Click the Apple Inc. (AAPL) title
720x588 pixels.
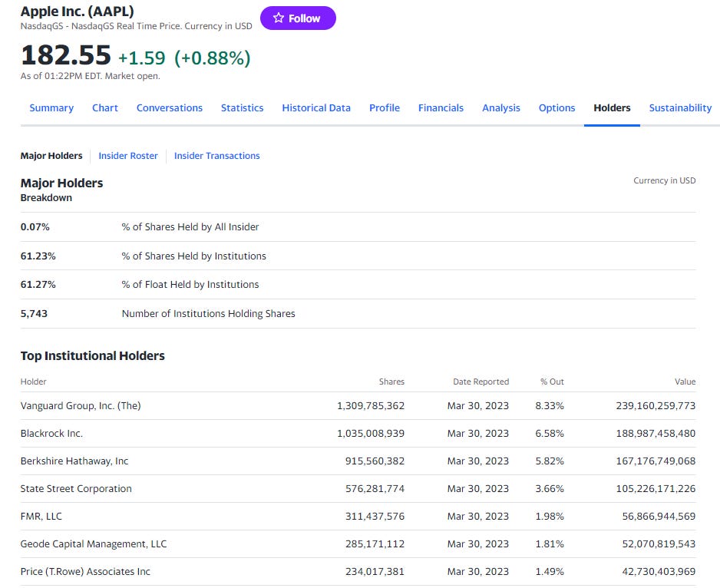77,11
